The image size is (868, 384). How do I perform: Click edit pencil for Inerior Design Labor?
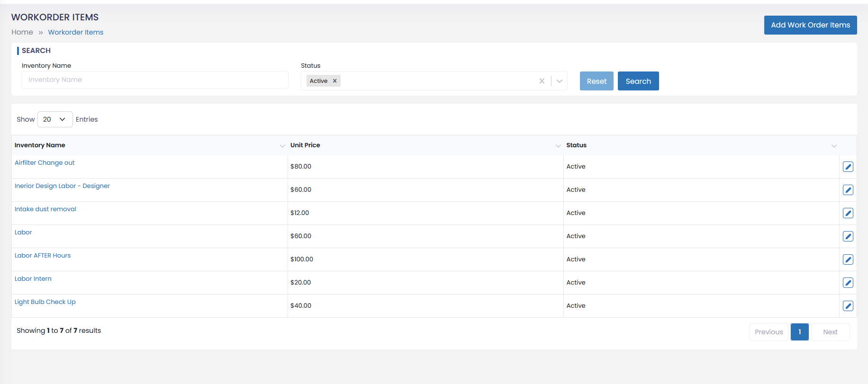click(x=848, y=190)
